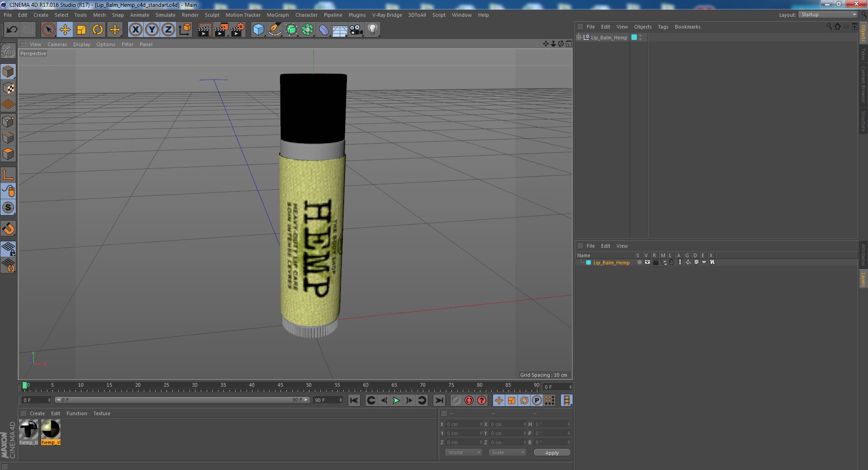Enable the Axis mode icon
Screen dimensions: 868x470
coord(8,175)
